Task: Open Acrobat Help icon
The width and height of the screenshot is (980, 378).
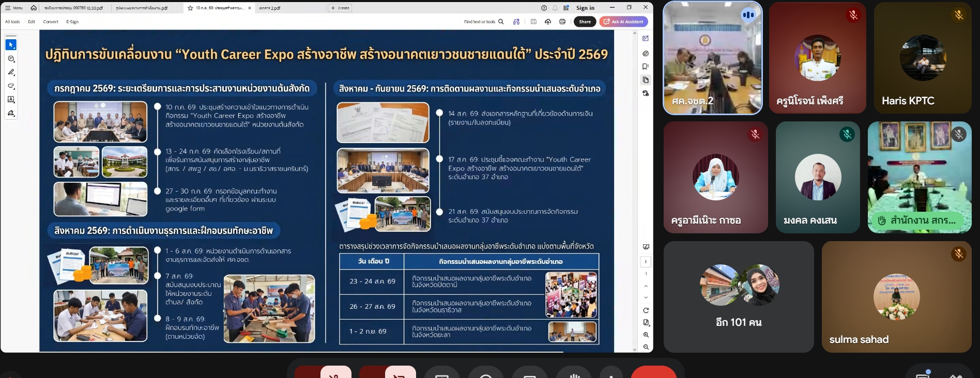Action: click(x=544, y=8)
